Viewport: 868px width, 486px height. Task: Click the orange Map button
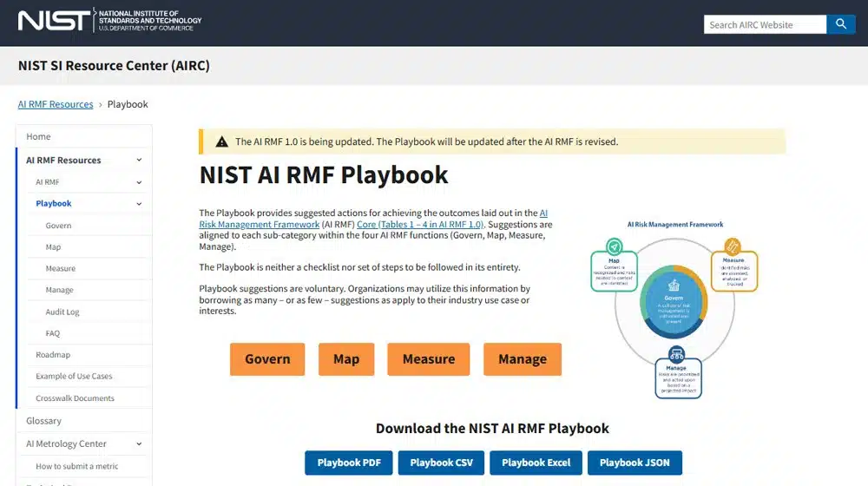point(346,359)
